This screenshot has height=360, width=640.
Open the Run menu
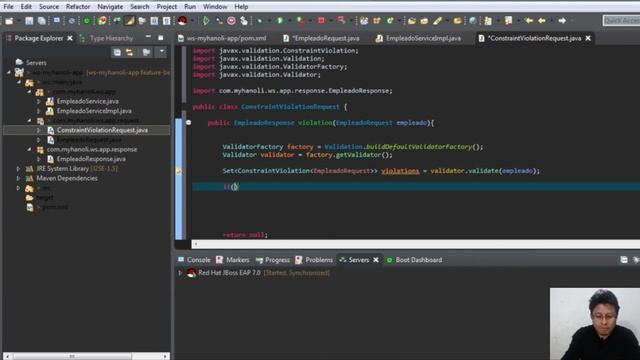[190, 7]
